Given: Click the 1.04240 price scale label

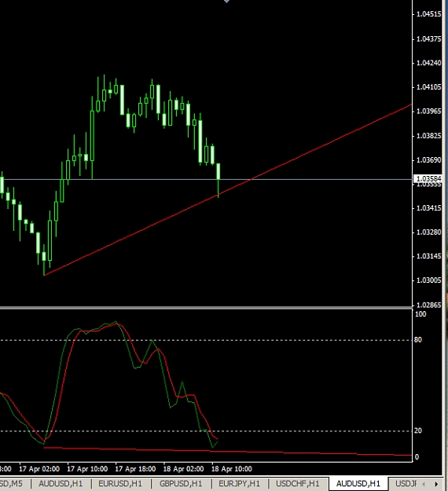Looking at the screenshot, I should [428, 63].
